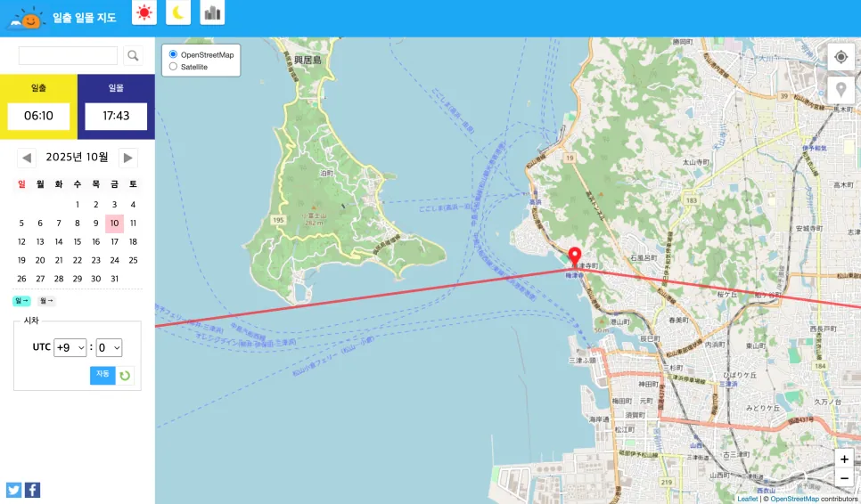Switch to the moon mode icon
Viewport: 861px width, 504px height.
click(x=178, y=12)
